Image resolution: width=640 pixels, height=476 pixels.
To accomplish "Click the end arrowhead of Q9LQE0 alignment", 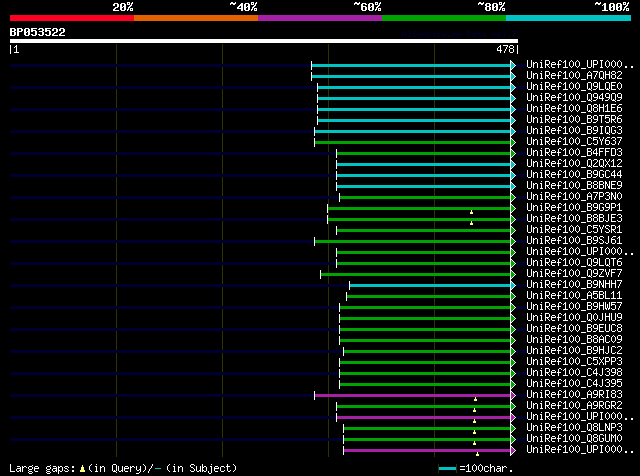I will (x=513, y=87).
